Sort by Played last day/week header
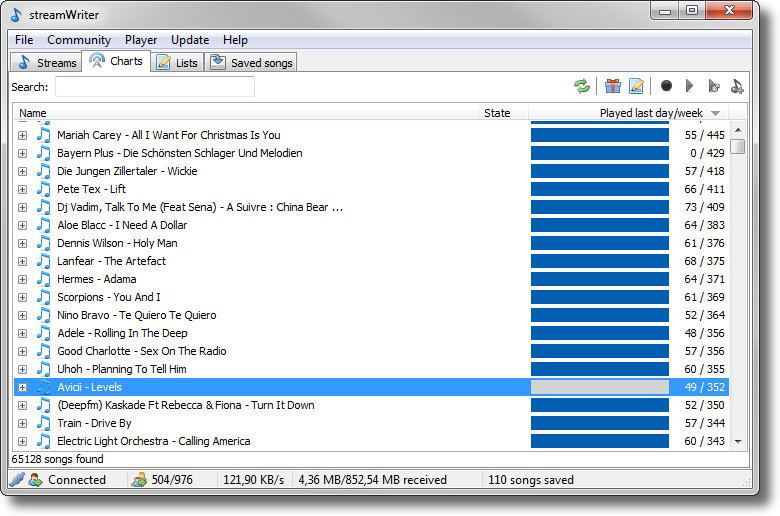The height and width of the screenshot is (516, 780). pos(629,113)
